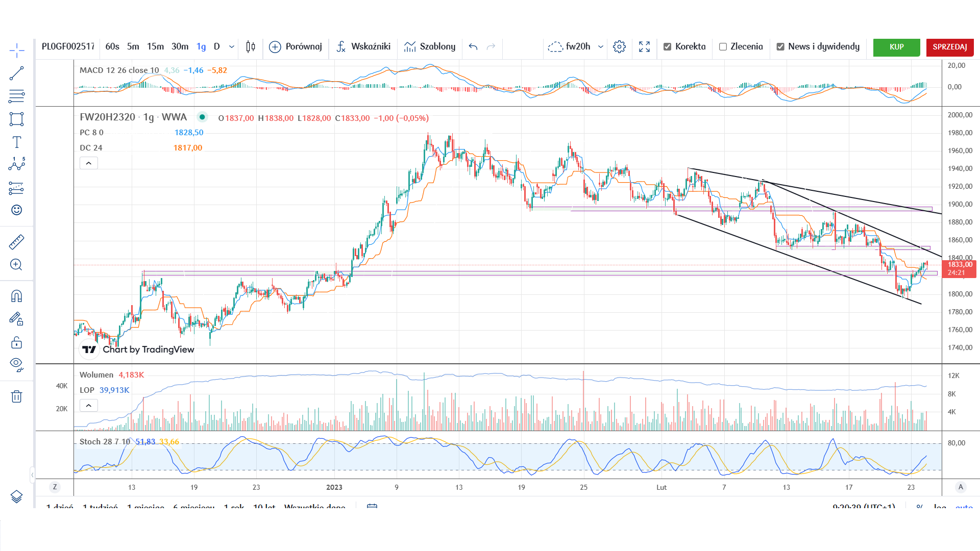The image size is (980, 551).
Task: Select the 60s interval
Action: tap(112, 47)
